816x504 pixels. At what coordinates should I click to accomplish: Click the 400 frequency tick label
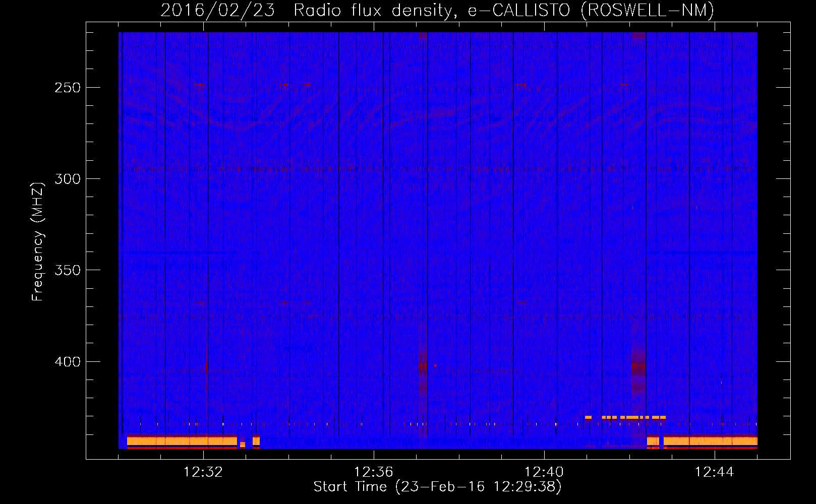tap(68, 362)
